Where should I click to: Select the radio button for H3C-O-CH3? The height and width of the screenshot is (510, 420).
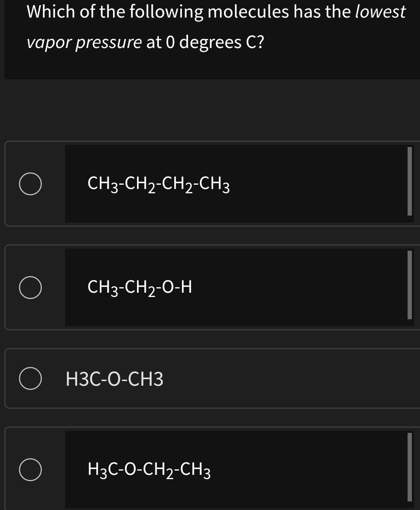[31, 378]
